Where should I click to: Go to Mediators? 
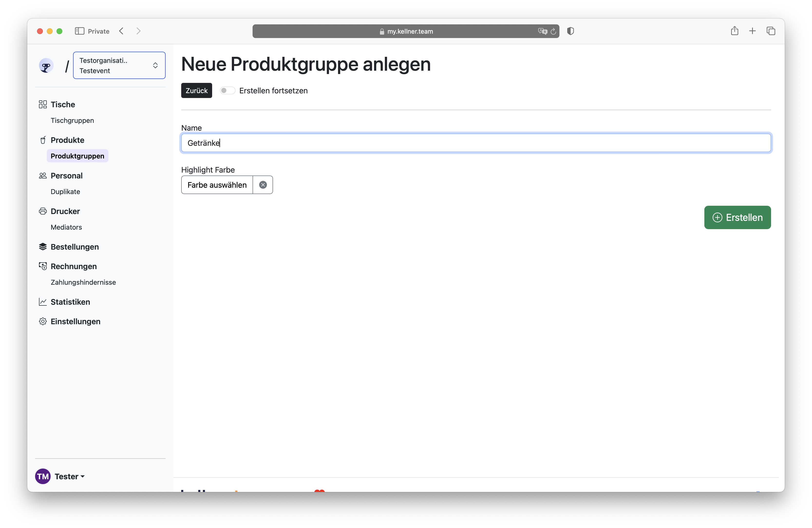pos(66,227)
